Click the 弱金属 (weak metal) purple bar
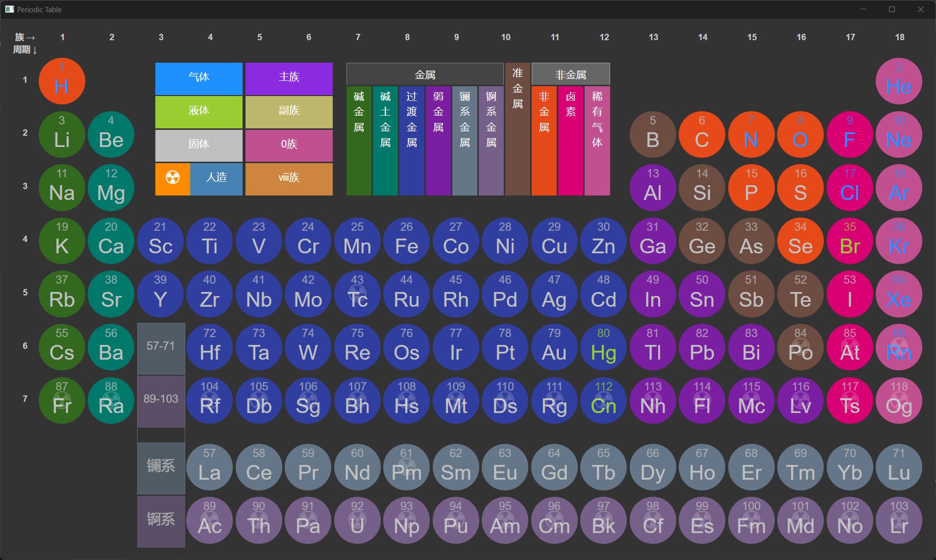 pyautogui.click(x=438, y=141)
